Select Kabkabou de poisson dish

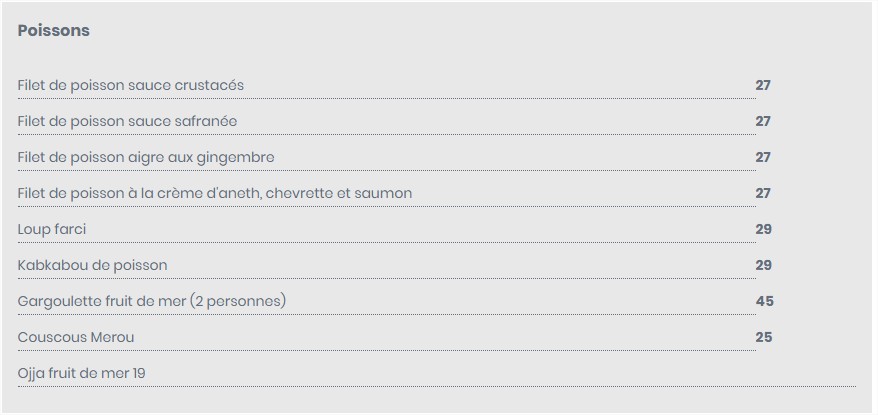click(92, 265)
